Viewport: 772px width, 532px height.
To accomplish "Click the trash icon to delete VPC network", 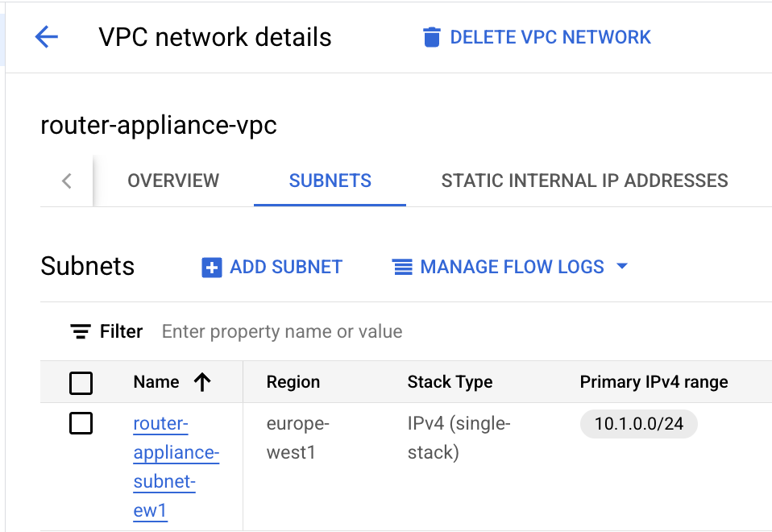I will 432,37.
